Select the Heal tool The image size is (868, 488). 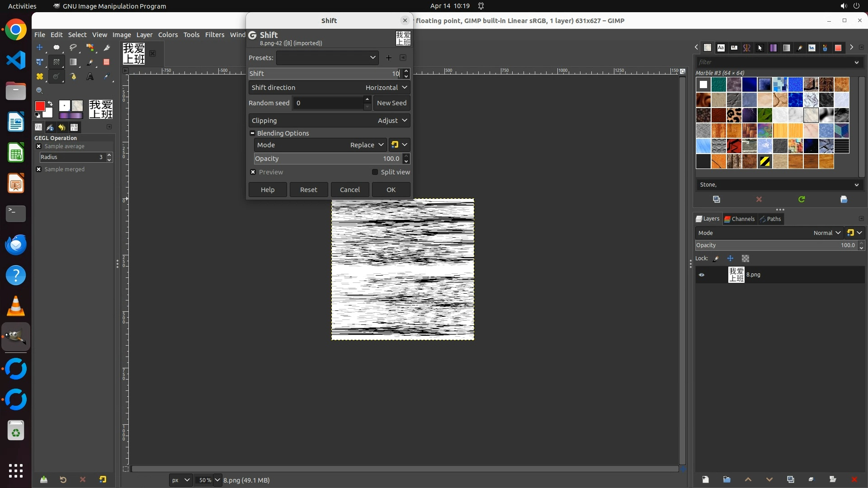[40, 77]
